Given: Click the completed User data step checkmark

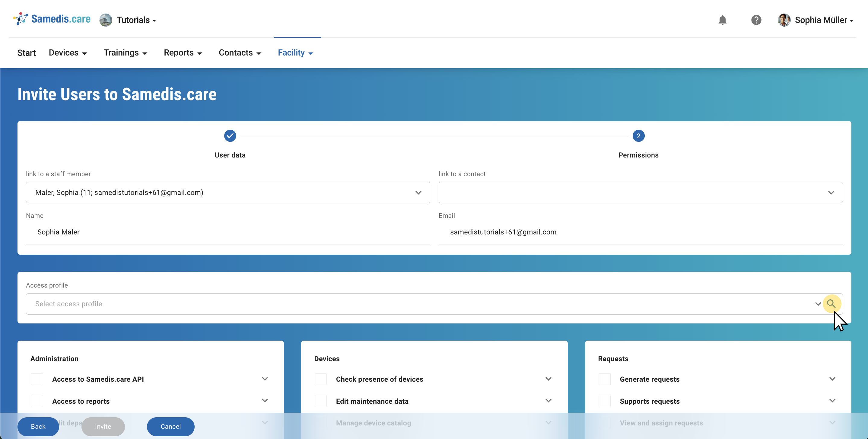Looking at the screenshot, I should pyautogui.click(x=230, y=136).
